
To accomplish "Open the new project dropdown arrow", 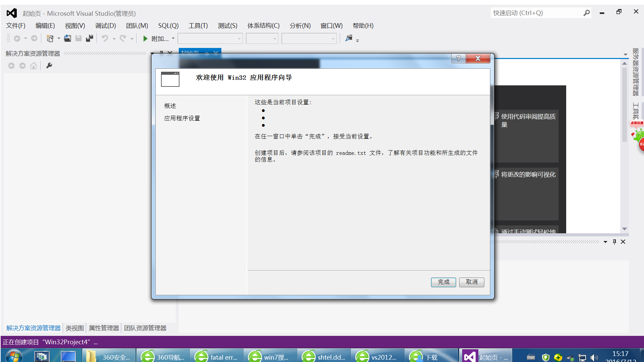I will [x=59, y=39].
